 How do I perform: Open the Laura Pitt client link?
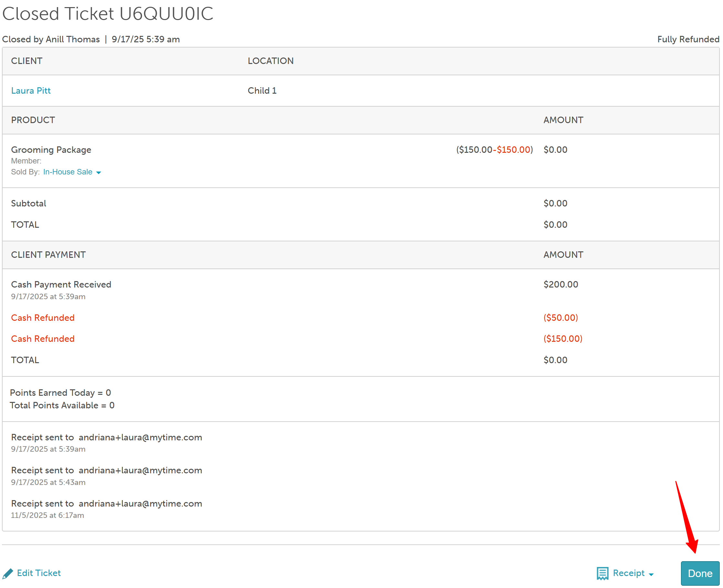[x=31, y=90]
